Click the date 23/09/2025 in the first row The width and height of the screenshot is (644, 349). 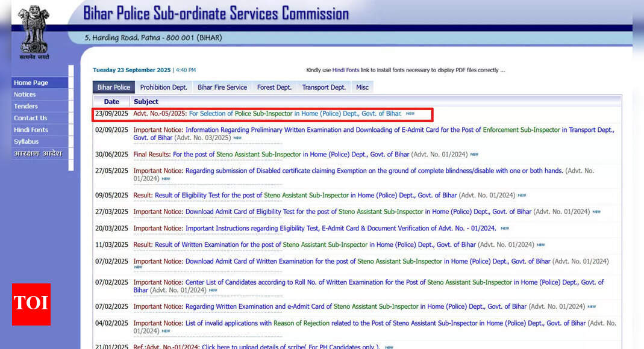coord(111,114)
